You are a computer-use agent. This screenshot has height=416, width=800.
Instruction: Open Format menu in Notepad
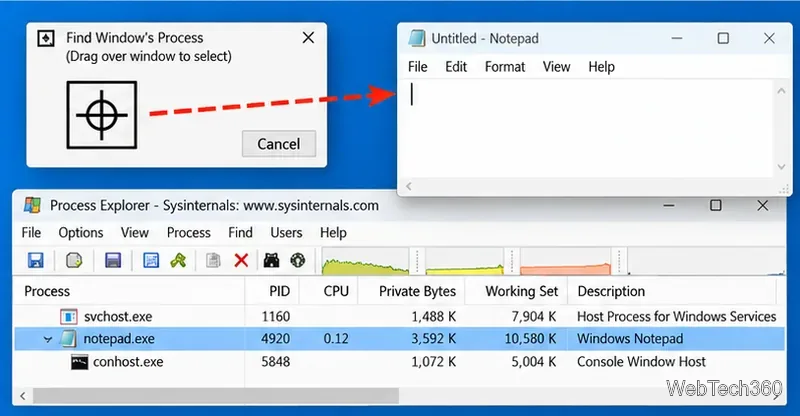(x=505, y=67)
